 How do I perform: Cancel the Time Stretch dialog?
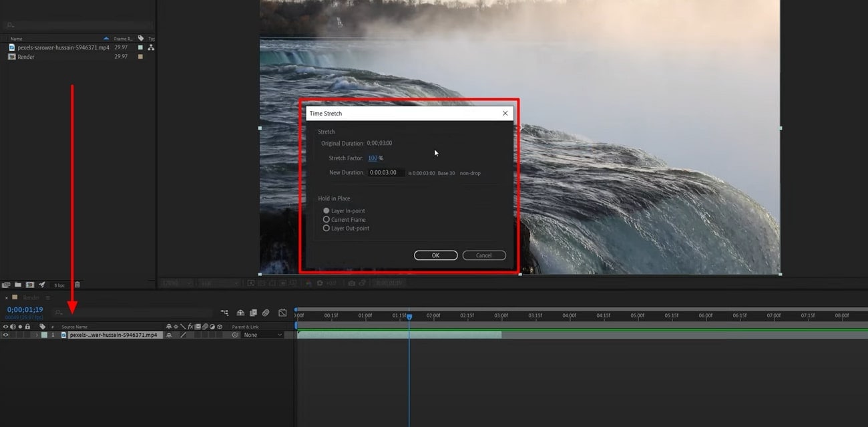click(483, 255)
